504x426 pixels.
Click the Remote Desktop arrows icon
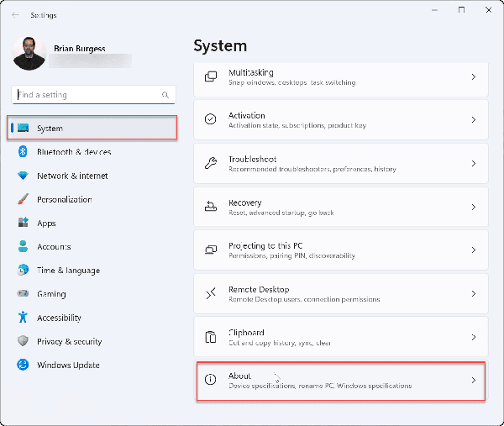(211, 293)
